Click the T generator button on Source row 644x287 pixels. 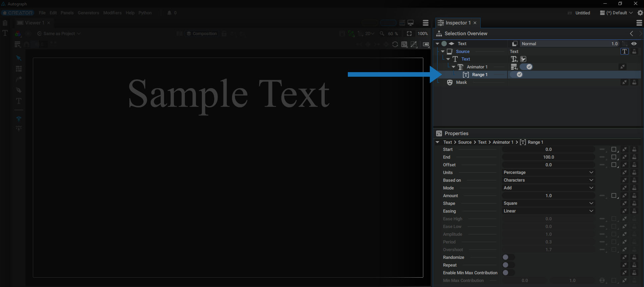click(x=624, y=51)
